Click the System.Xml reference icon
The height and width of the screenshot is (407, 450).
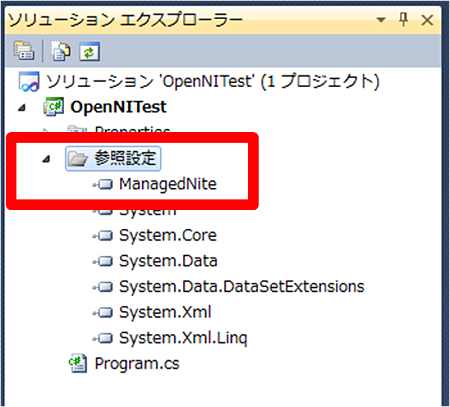pos(104,312)
